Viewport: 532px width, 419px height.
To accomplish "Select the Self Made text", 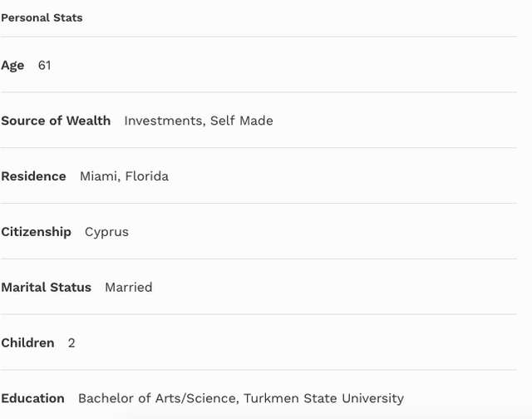I will tap(241, 121).
